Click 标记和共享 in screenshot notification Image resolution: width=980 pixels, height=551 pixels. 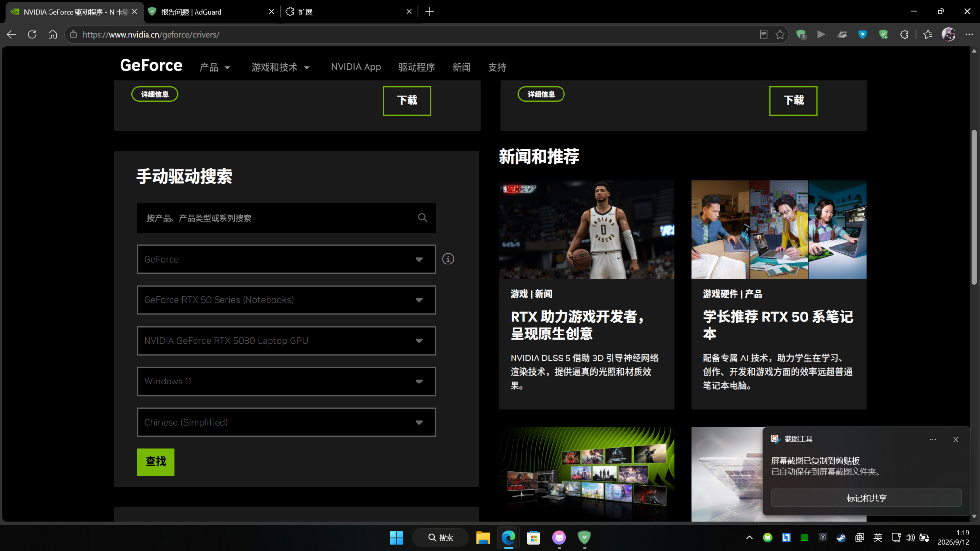click(x=866, y=498)
